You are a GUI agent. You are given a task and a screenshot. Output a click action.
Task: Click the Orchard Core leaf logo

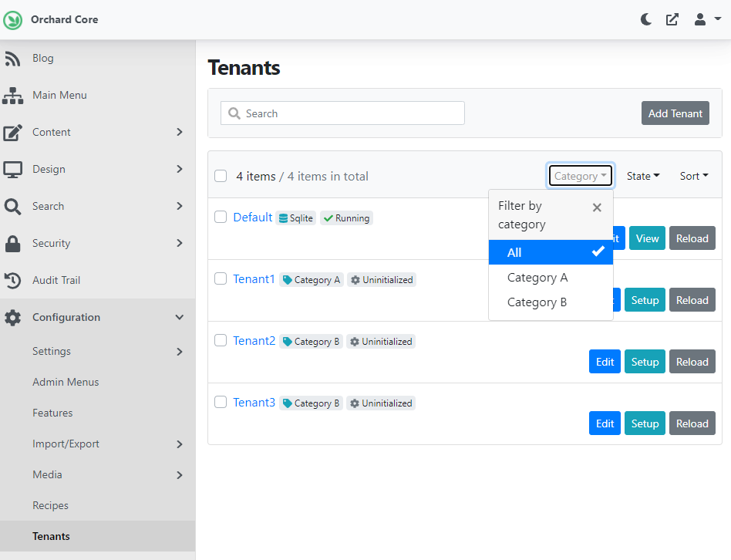(12, 20)
